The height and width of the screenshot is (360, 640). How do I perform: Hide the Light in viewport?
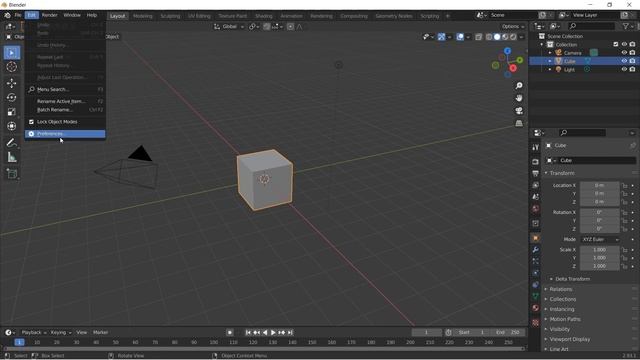[x=624, y=69]
